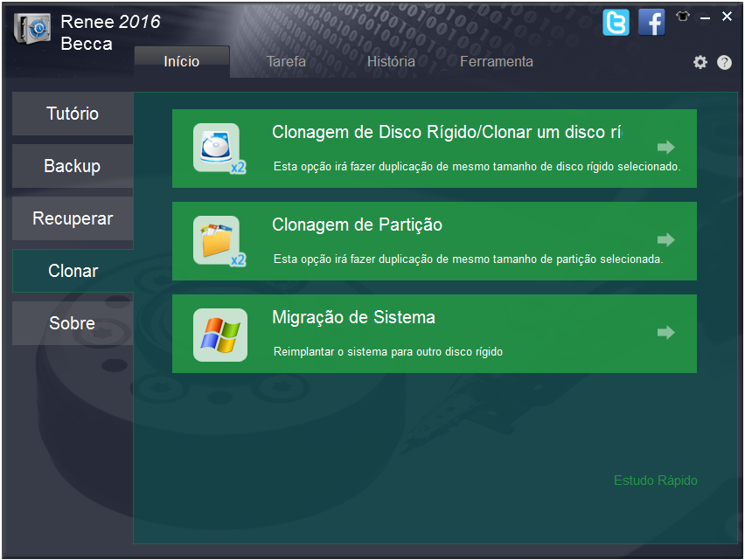745x560 pixels.
Task: Open settings gear icon
Action: 700,62
